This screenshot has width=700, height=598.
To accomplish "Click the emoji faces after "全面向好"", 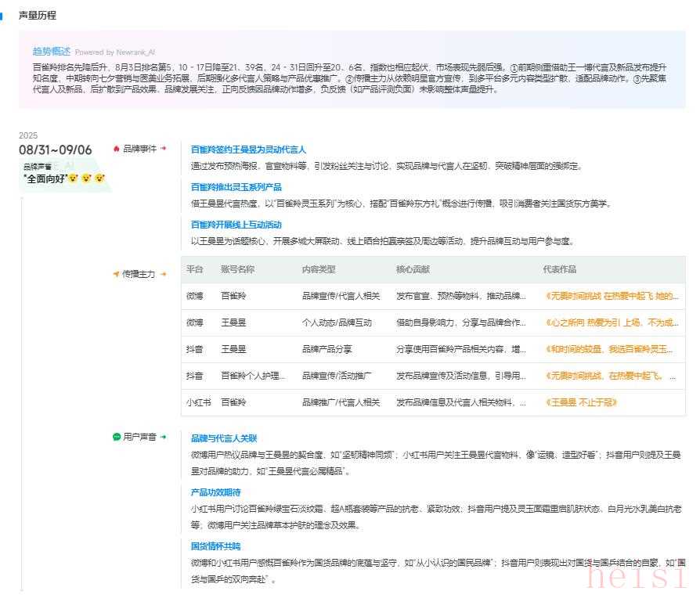I will click(x=85, y=178).
